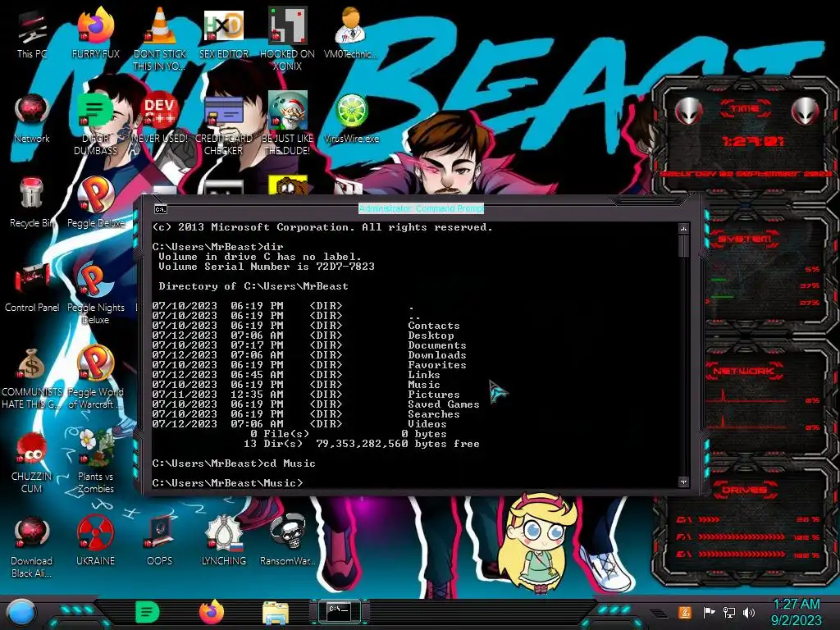Open the money bag COMMUNISTS HATE THIS icon
The image size is (840, 630).
click(32, 378)
